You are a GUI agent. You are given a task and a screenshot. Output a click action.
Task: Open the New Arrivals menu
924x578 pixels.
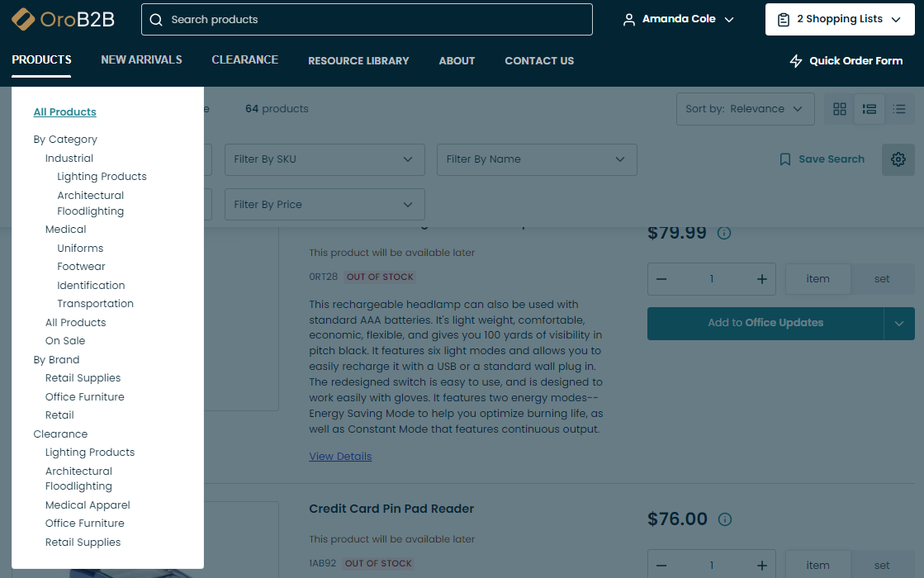pos(141,60)
